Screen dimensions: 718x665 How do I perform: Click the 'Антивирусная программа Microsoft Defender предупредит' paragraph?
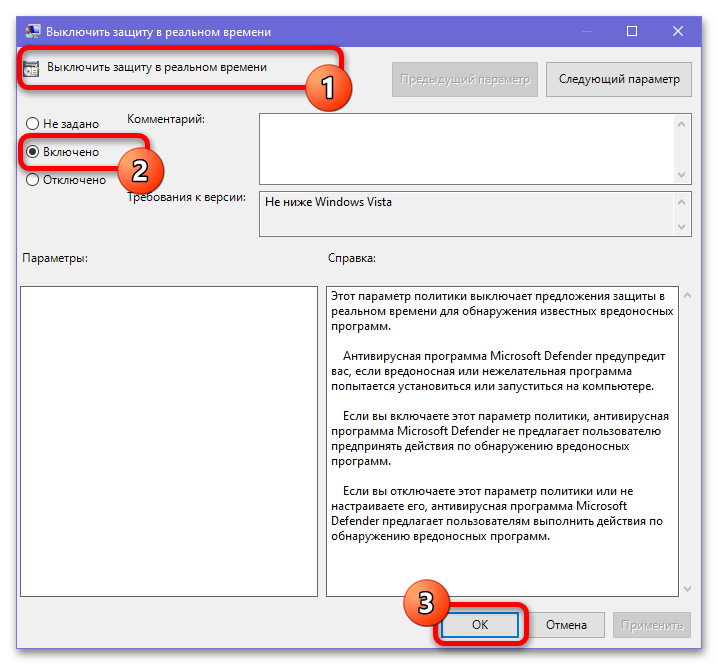(x=498, y=371)
